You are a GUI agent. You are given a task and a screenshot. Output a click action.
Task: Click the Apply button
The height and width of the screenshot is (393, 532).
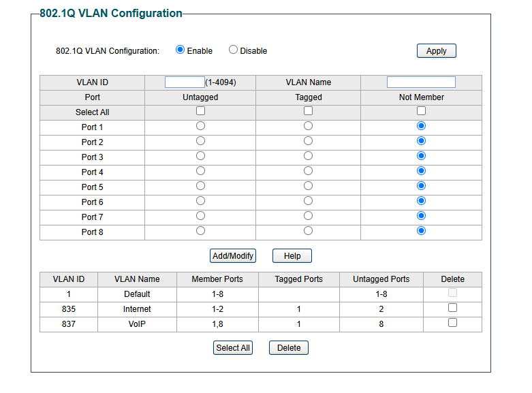coord(437,51)
